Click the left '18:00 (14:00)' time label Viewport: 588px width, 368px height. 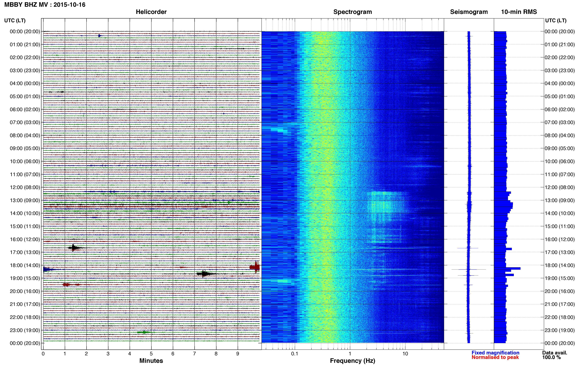click(x=25, y=265)
